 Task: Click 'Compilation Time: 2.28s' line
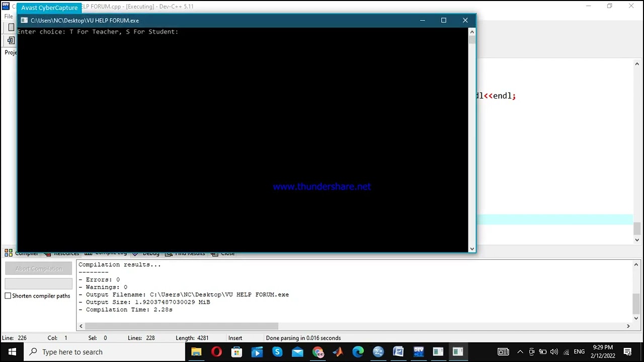tap(125, 310)
